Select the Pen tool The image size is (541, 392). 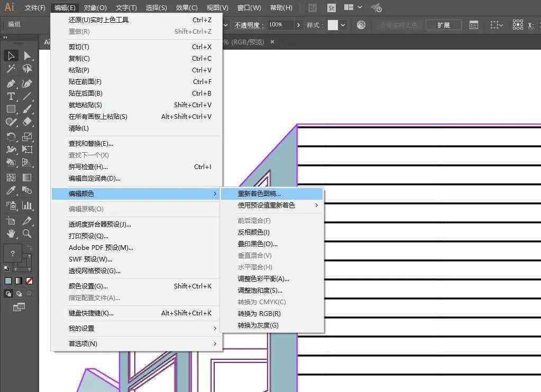(11, 83)
